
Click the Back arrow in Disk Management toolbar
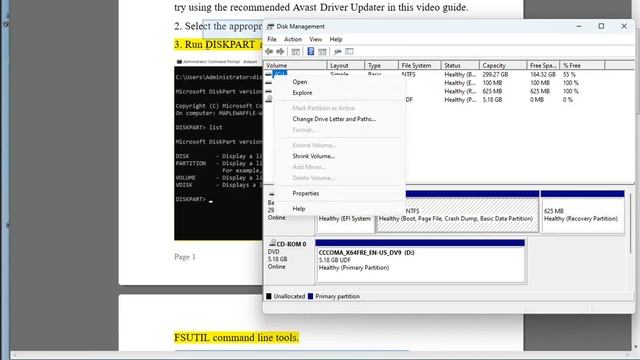[x=269, y=51]
